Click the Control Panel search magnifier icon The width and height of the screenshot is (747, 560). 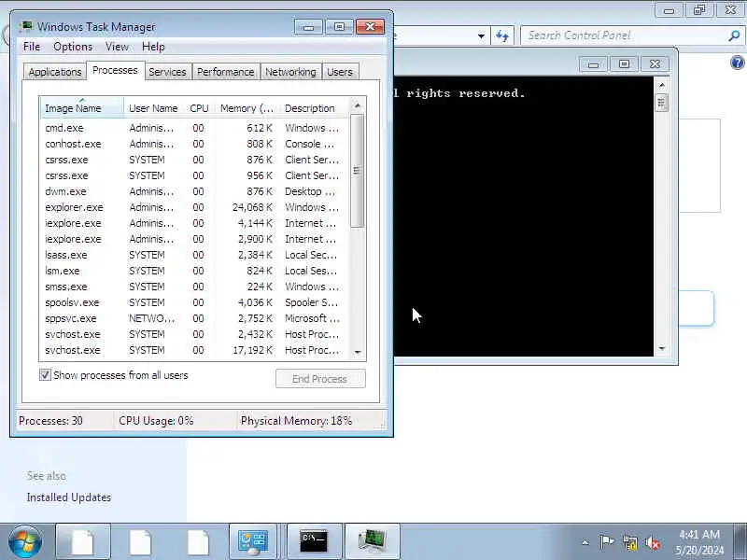click(734, 35)
